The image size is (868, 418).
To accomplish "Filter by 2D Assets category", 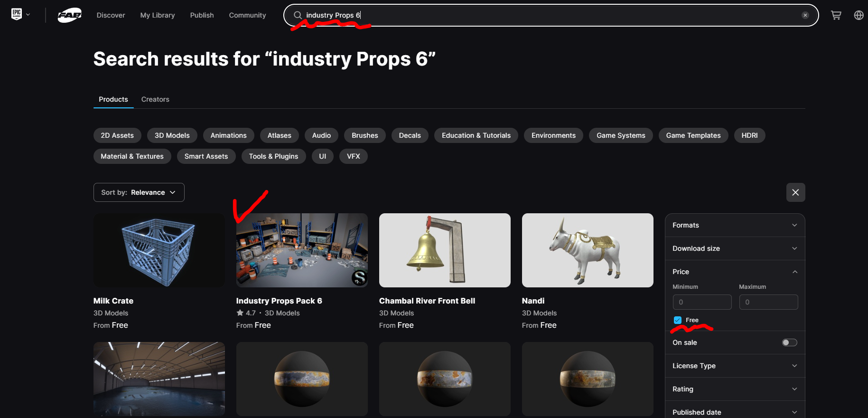I will click(x=117, y=135).
